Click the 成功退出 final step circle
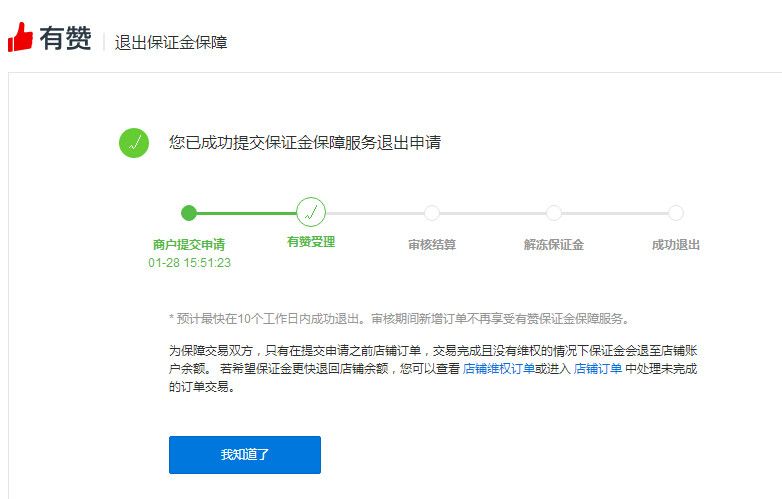 click(x=676, y=212)
